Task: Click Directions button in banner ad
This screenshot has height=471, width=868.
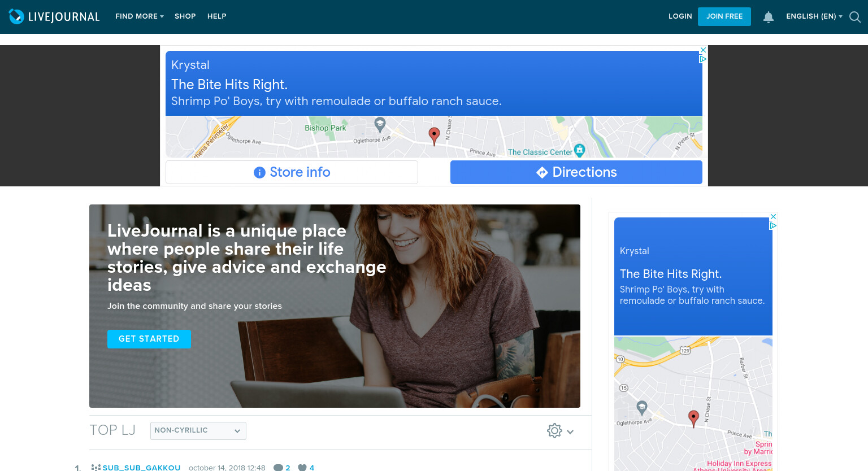Action: tap(576, 172)
